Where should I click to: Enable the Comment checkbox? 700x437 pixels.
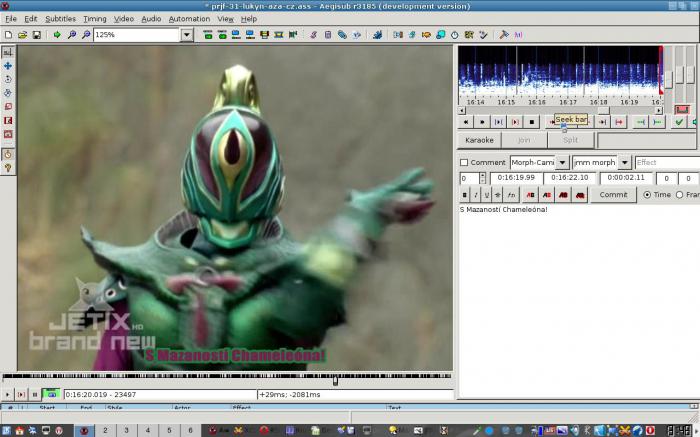(464, 162)
